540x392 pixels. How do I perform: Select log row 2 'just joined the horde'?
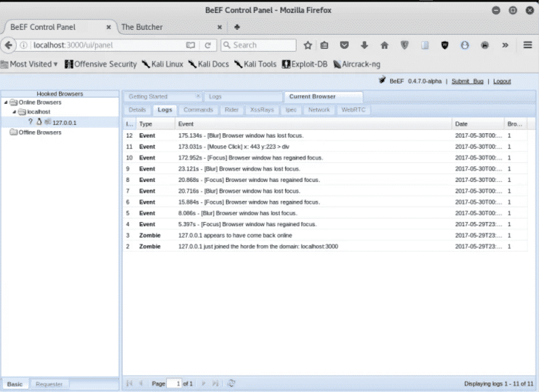pyautogui.click(x=325, y=247)
